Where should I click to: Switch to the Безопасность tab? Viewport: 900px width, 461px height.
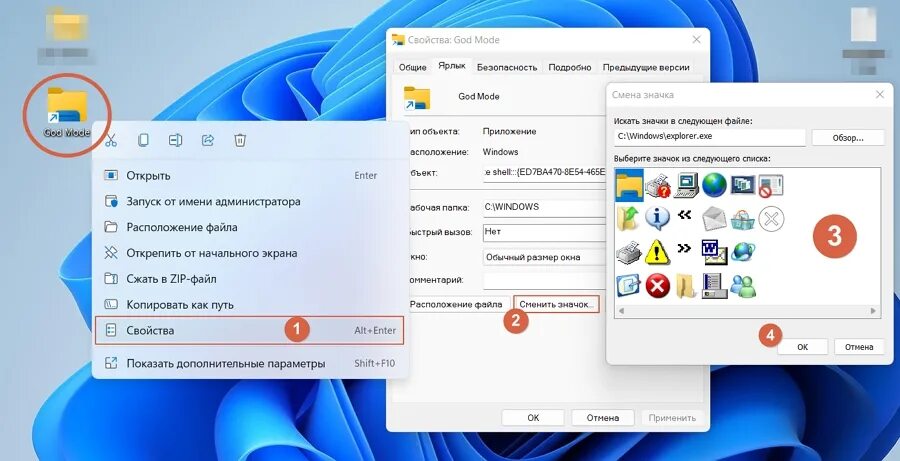(x=507, y=67)
